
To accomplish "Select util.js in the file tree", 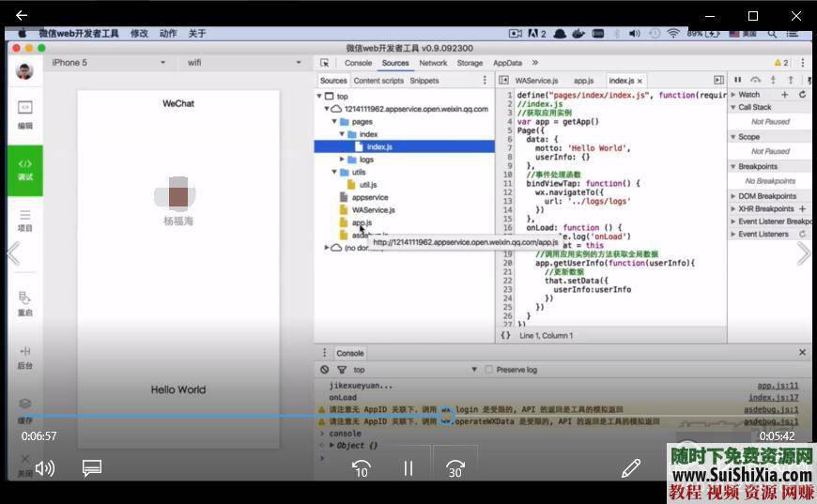I will pyautogui.click(x=368, y=185).
